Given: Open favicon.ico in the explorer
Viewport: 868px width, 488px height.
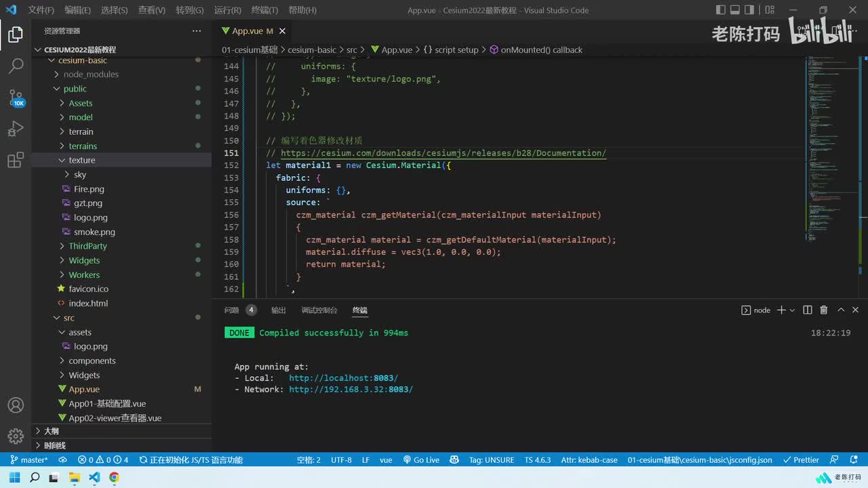Looking at the screenshot, I should click(x=88, y=289).
